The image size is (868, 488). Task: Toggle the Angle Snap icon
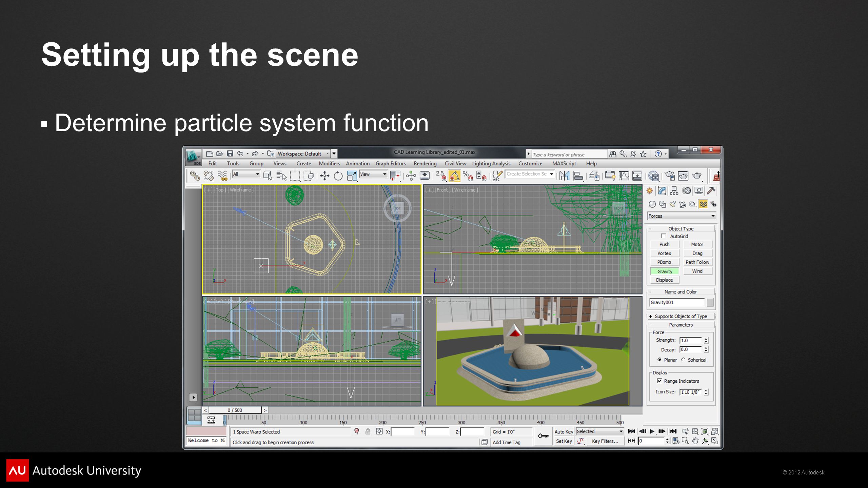tap(454, 176)
